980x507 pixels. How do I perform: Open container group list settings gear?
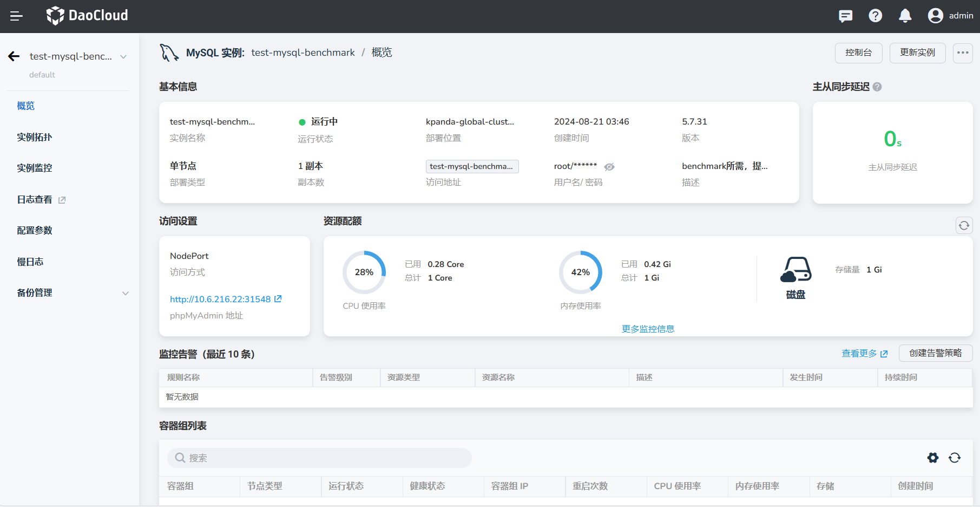pyautogui.click(x=932, y=458)
